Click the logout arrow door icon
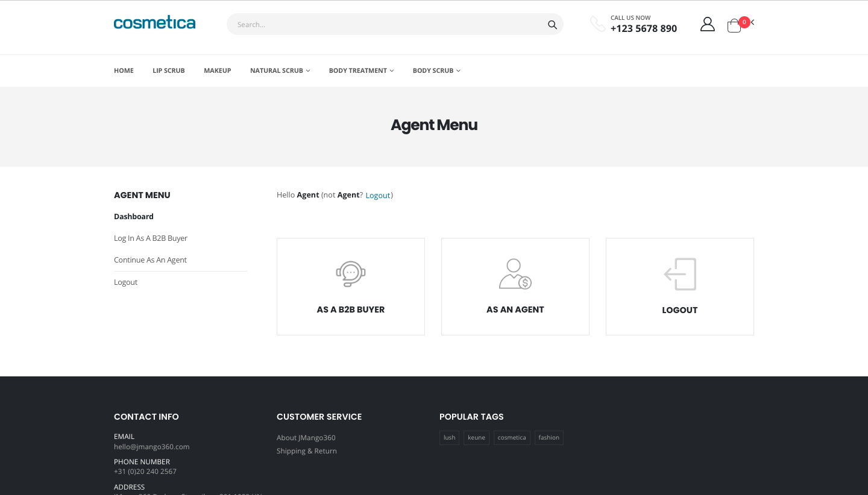868x495 pixels. [680, 274]
